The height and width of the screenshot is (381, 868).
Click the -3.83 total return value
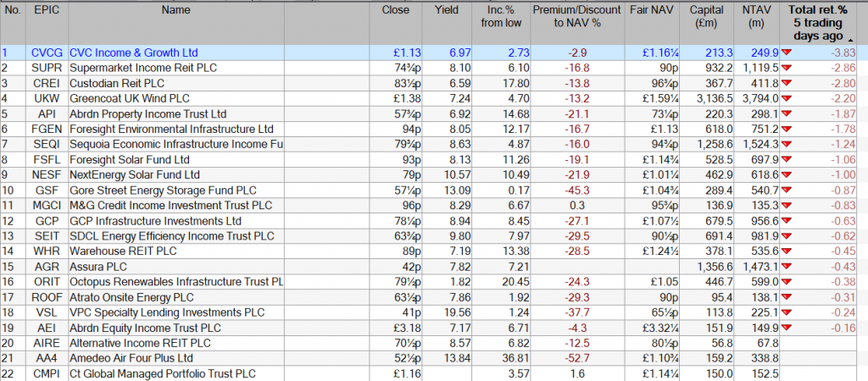[x=843, y=53]
